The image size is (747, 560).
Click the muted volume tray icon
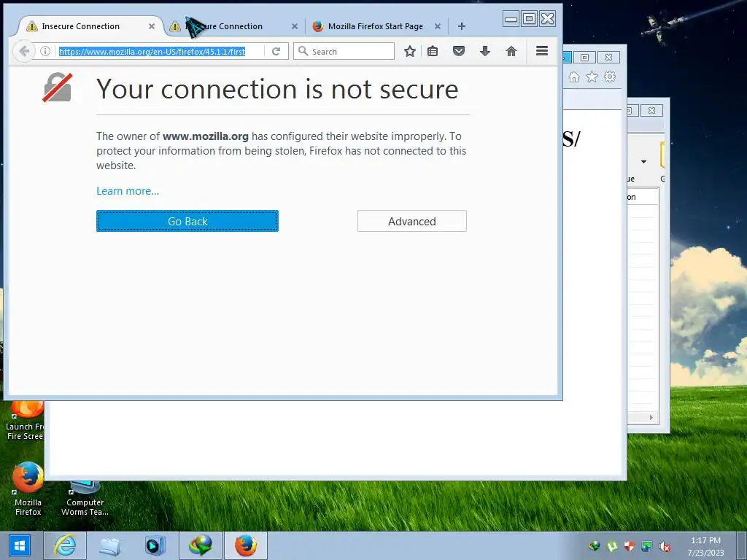point(665,546)
